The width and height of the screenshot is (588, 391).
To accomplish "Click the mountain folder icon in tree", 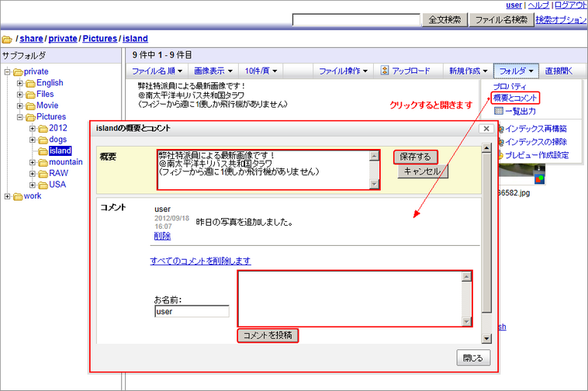I will click(43, 162).
